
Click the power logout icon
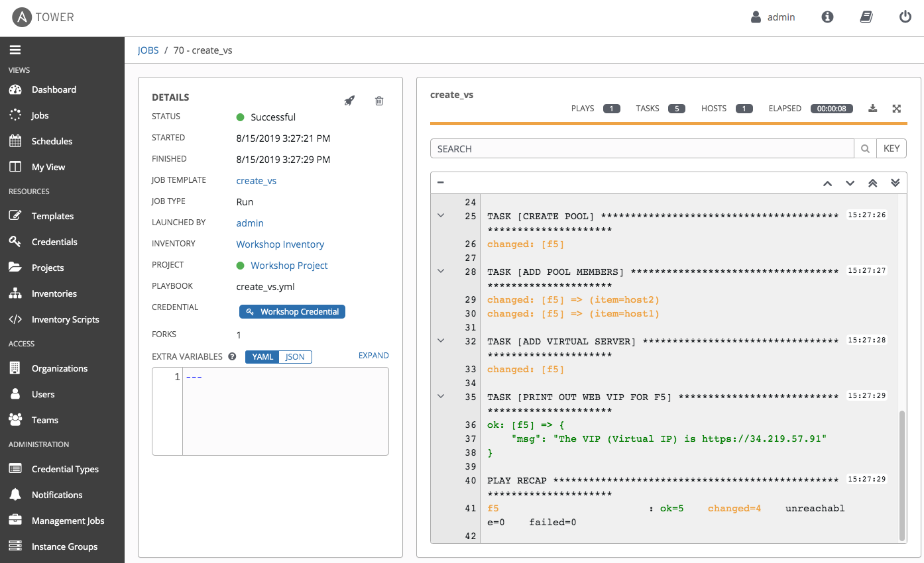coord(905,17)
